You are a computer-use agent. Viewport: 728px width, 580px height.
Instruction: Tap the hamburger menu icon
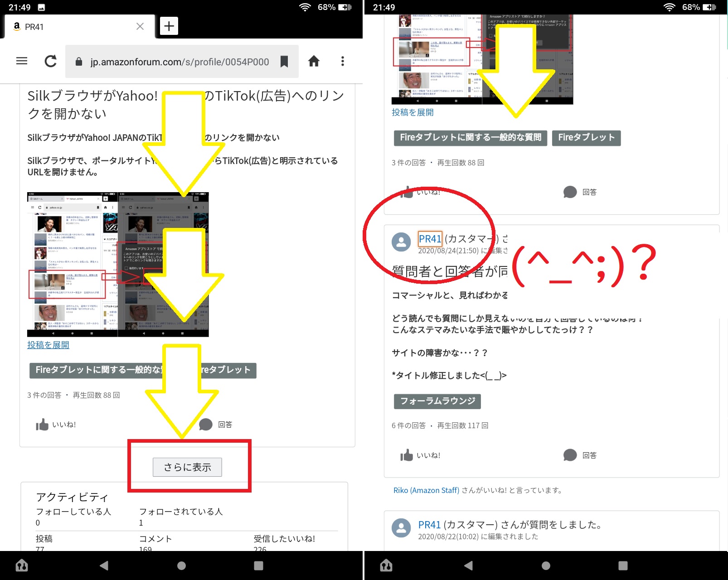21,61
